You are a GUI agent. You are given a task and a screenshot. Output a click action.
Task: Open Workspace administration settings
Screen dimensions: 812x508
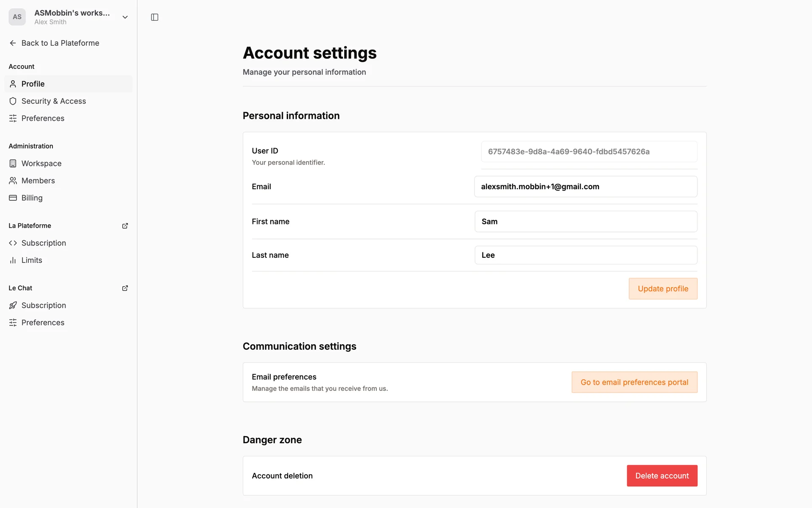pyautogui.click(x=41, y=163)
